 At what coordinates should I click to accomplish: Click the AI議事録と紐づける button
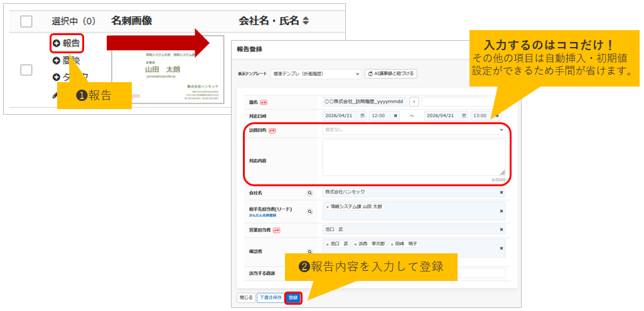390,74
